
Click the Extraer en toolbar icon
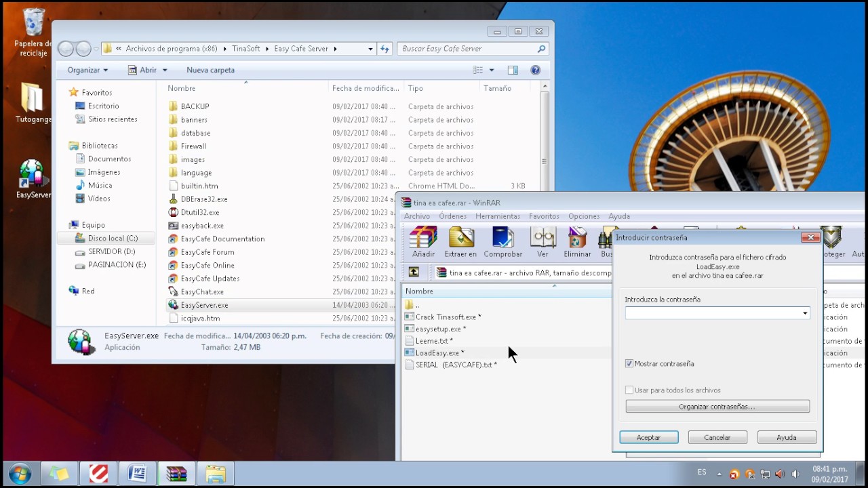tap(460, 243)
